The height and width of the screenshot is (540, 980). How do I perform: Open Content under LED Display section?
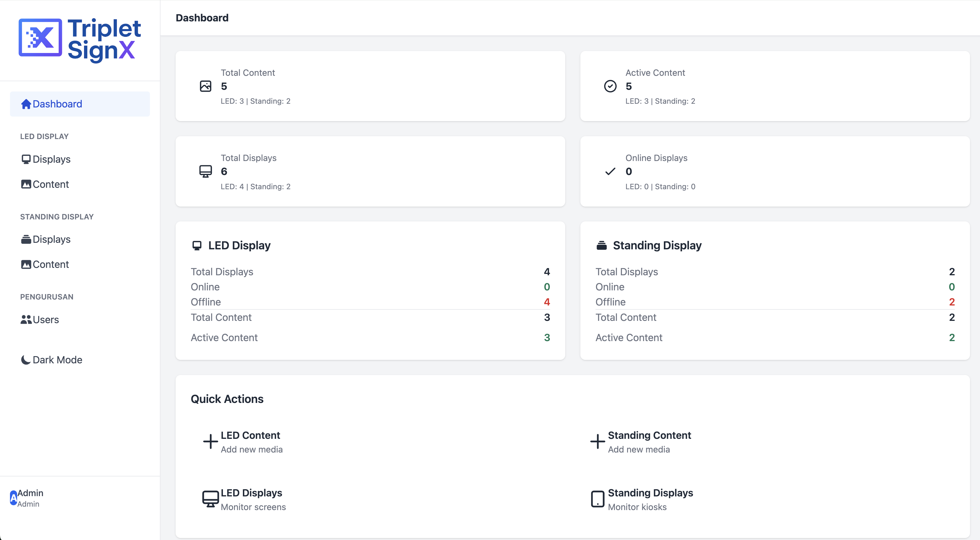tap(51, 184)
